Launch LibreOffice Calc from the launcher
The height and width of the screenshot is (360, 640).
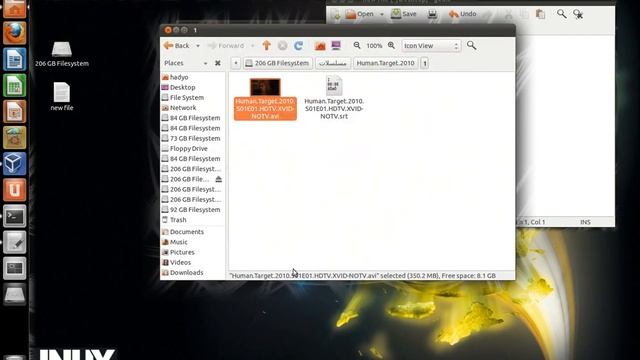pos(15,85)
